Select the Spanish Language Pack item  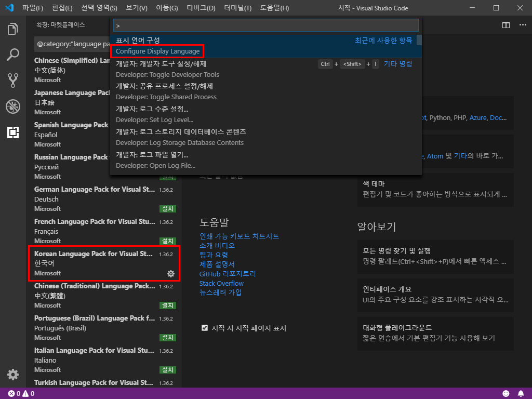click(69, 135)
